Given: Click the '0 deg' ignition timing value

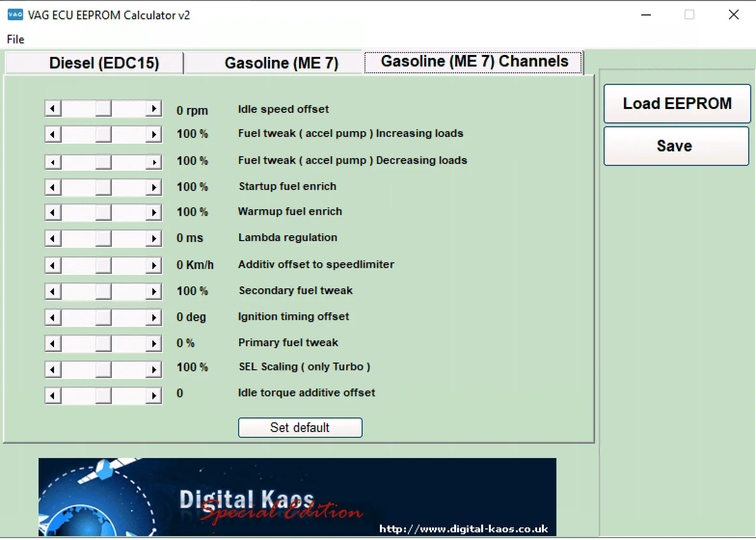Looking at the screenshot, I should (x=191, y=317).
